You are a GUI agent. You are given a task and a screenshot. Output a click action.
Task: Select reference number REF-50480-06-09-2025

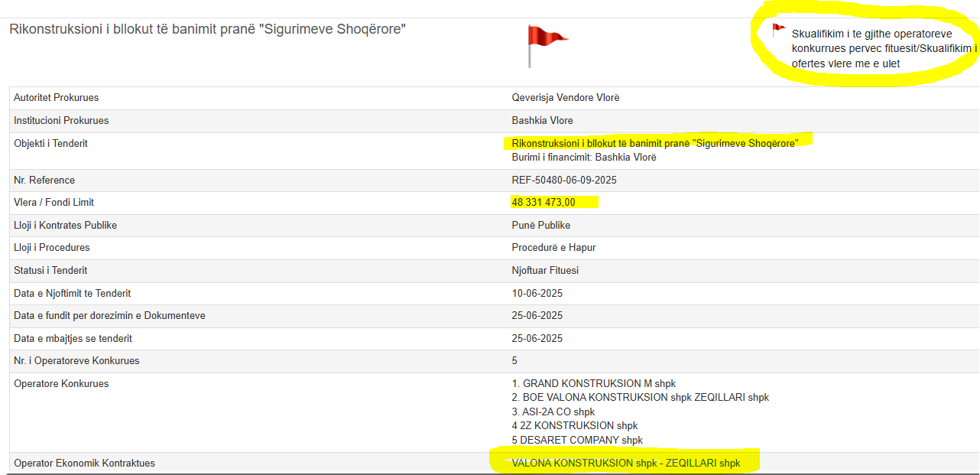pos(563,181)
